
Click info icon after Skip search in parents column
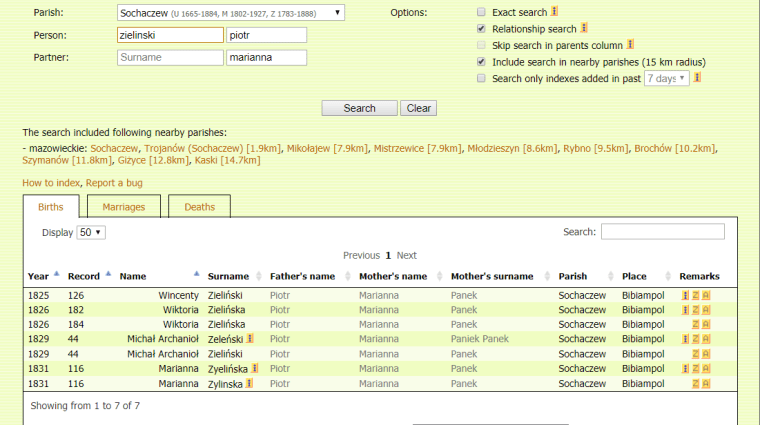coord(631,45)
